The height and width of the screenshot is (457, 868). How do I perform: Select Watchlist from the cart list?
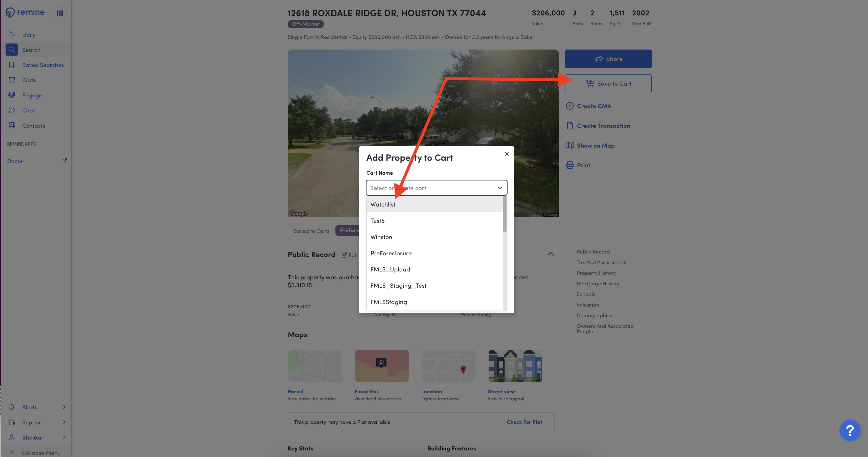(435, 204)
